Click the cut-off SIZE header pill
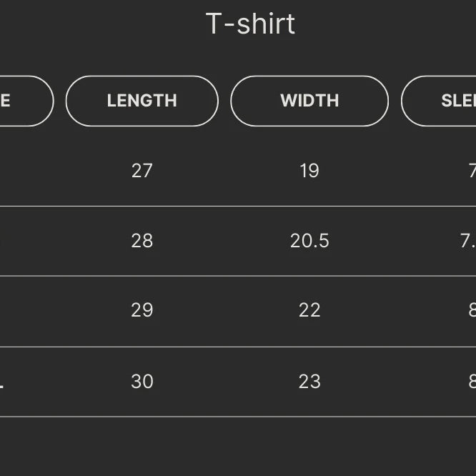Image resolution: width=476 pixels, height=476 pixels. (21, 101)
